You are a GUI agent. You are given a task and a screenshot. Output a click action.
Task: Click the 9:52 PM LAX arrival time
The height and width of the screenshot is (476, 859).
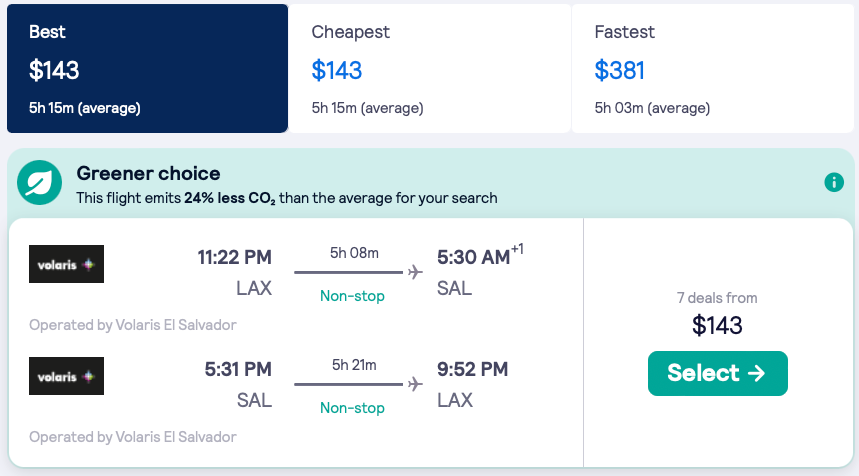[x=472, y=370]
